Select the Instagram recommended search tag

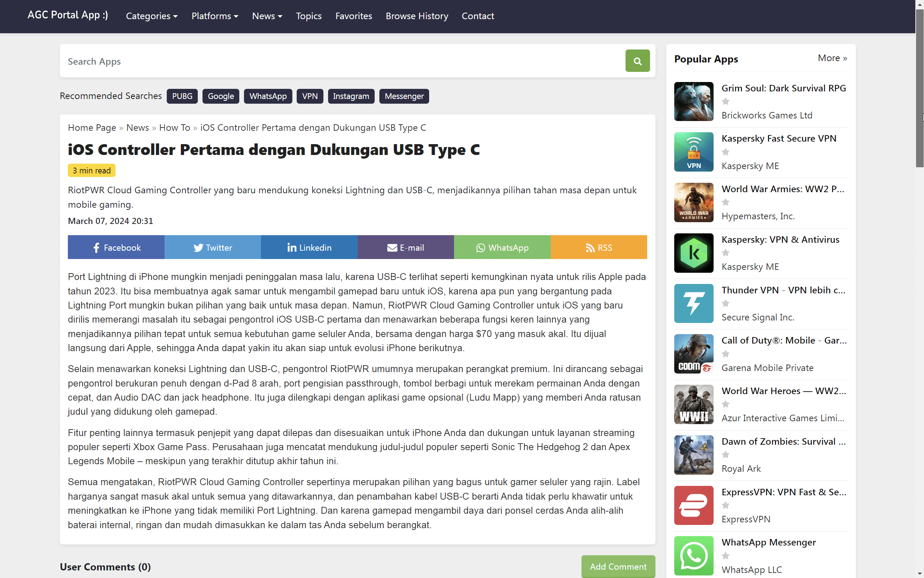coord(351,96)
